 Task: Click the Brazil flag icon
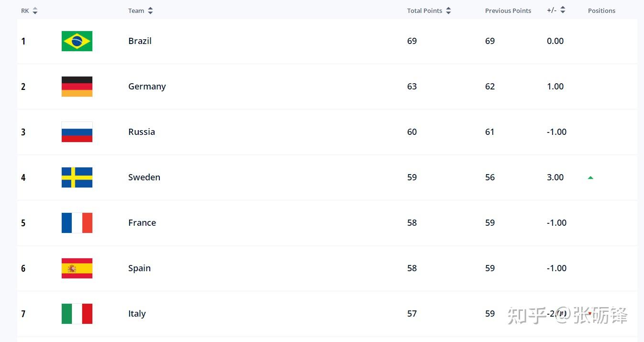77,41
